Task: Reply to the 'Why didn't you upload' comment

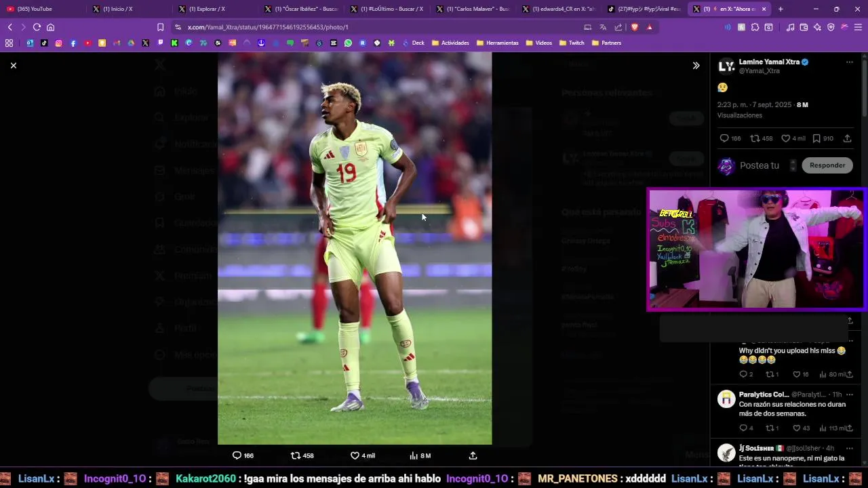Action: click(x=745, y=374)
